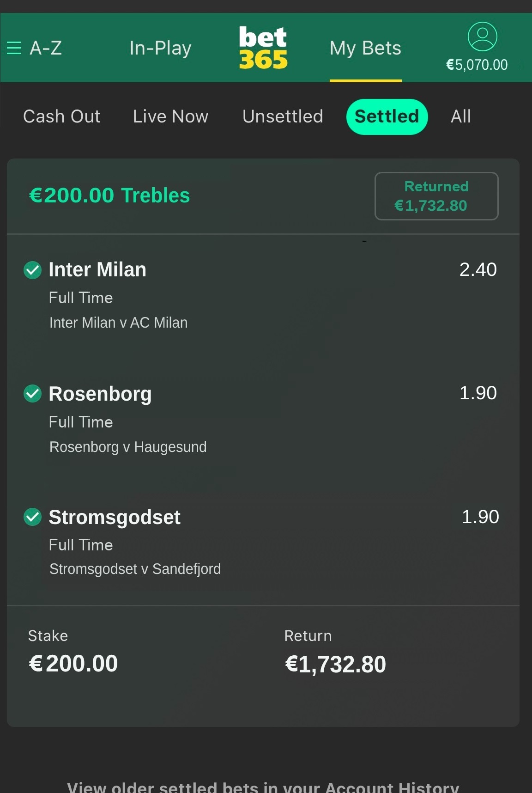This screenshot has height=793, width=532.
Task: Show All bets filter
Action: tap(461, 116)
